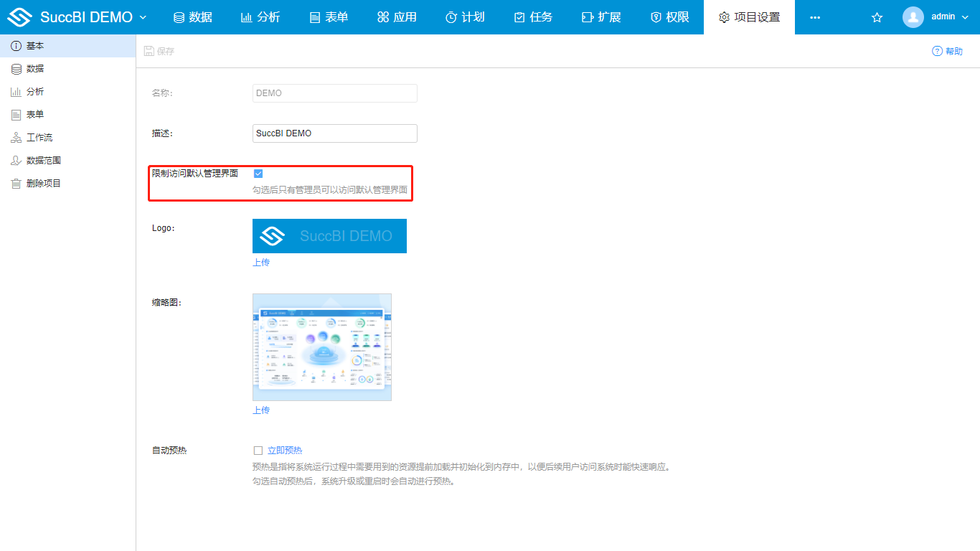Screen dimensions: 980x551
Task: Click the star favorite icon
Action: coord(877,17)
